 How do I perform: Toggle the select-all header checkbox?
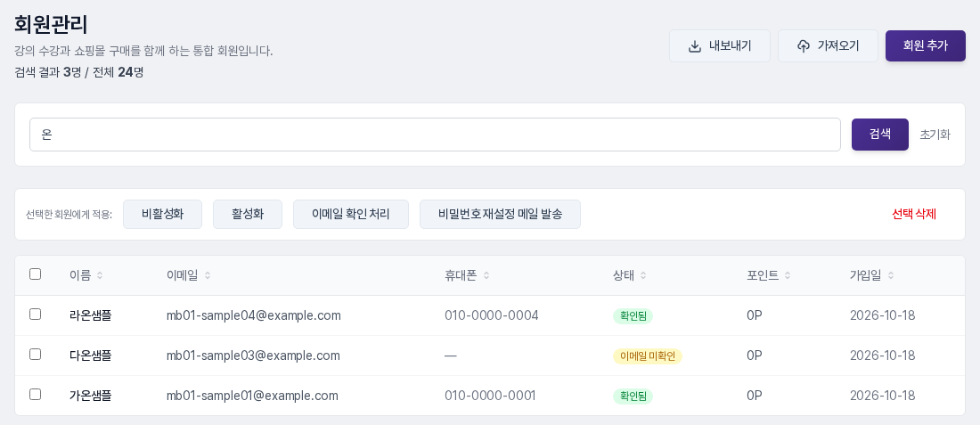click(35, 274)
